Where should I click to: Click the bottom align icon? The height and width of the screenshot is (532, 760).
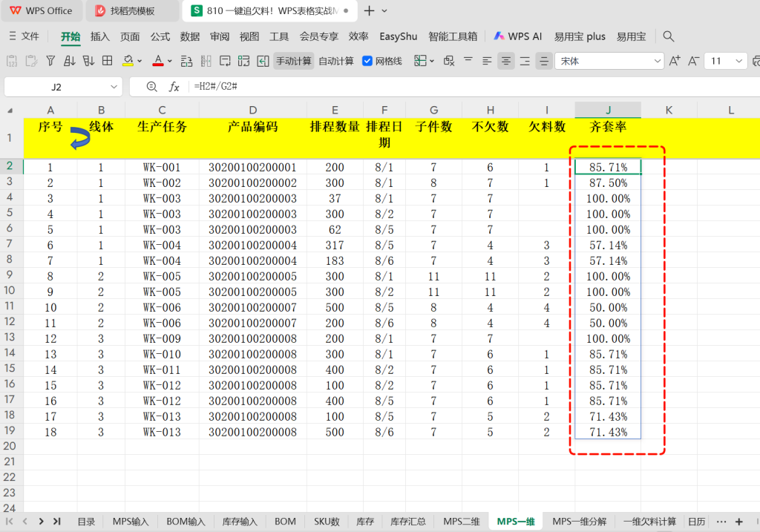[525, 61]
